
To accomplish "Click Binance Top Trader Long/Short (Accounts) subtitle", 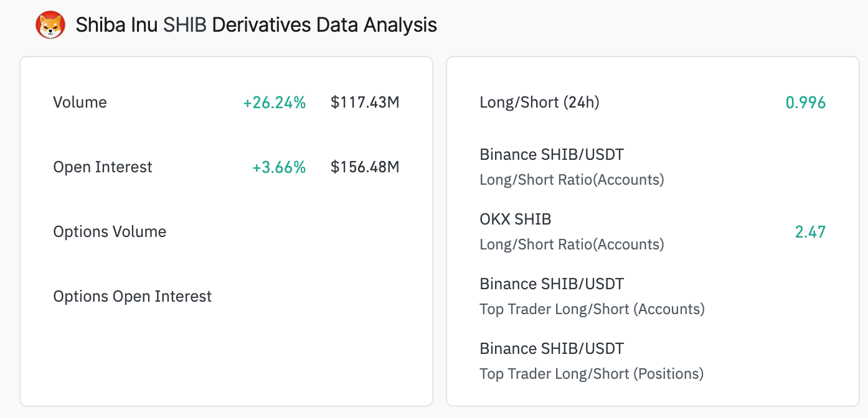I will pos(592,309).
